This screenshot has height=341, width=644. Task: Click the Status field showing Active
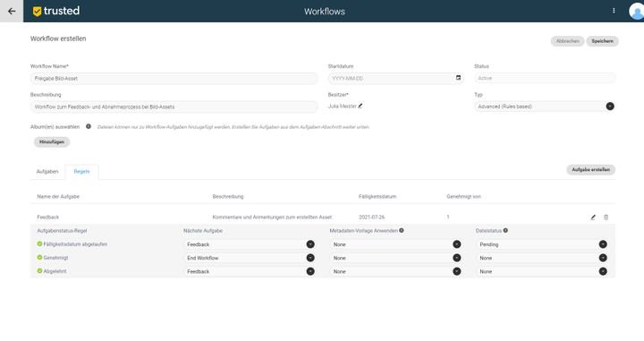(x=546, y=78)
